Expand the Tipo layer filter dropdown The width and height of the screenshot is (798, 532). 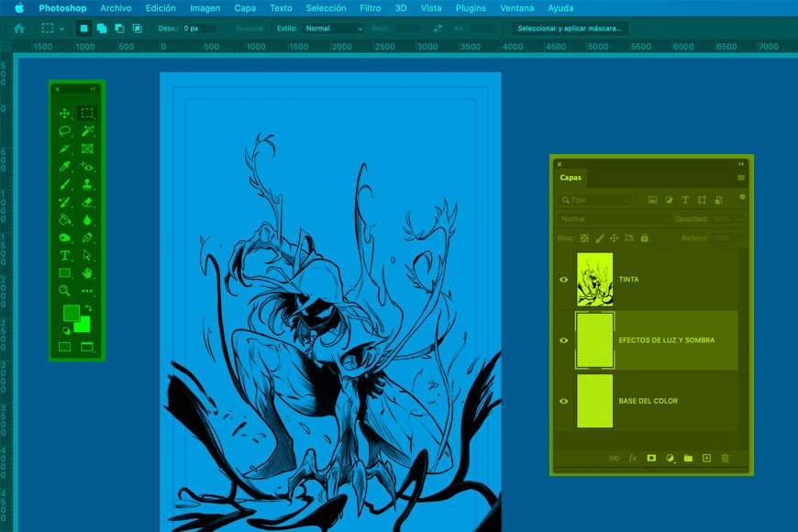pyautogui.click(x=595, y=200)
